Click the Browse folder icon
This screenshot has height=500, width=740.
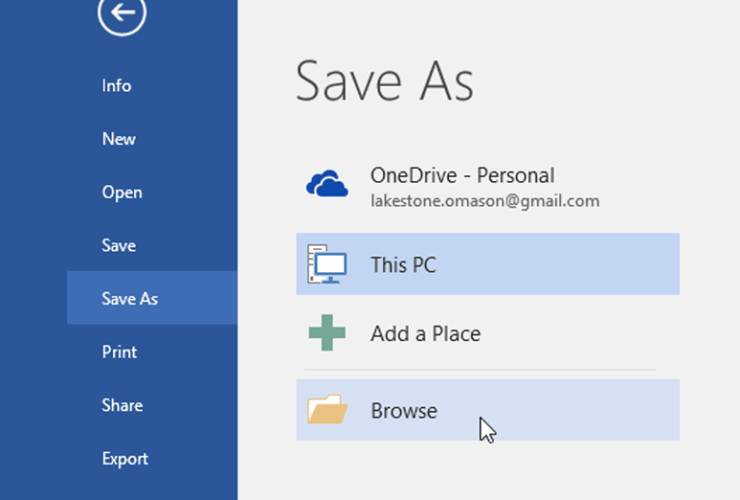click(327, 409)
